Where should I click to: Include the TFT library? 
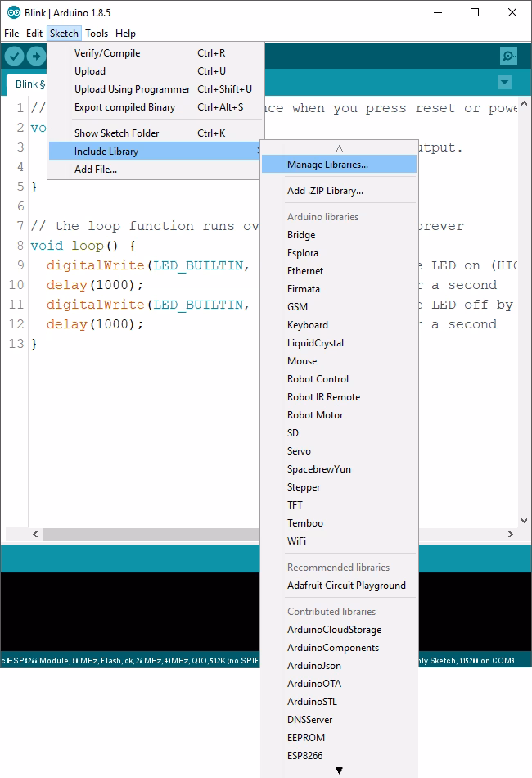339,505
